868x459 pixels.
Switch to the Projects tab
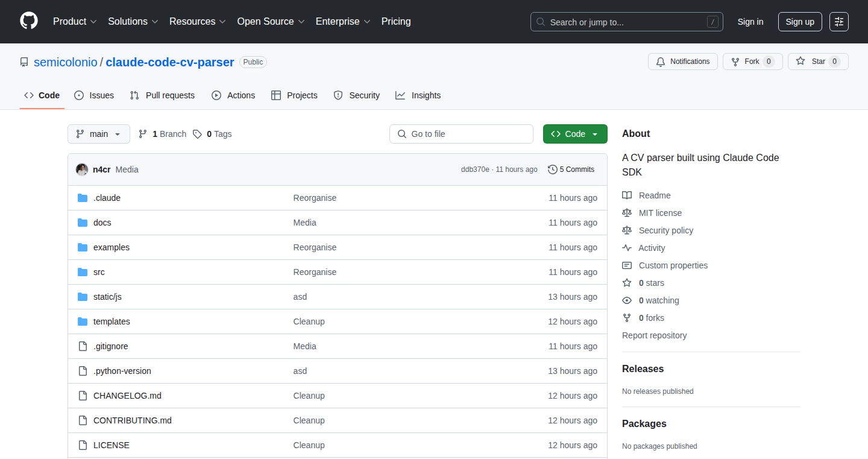(x=294, y=95)
